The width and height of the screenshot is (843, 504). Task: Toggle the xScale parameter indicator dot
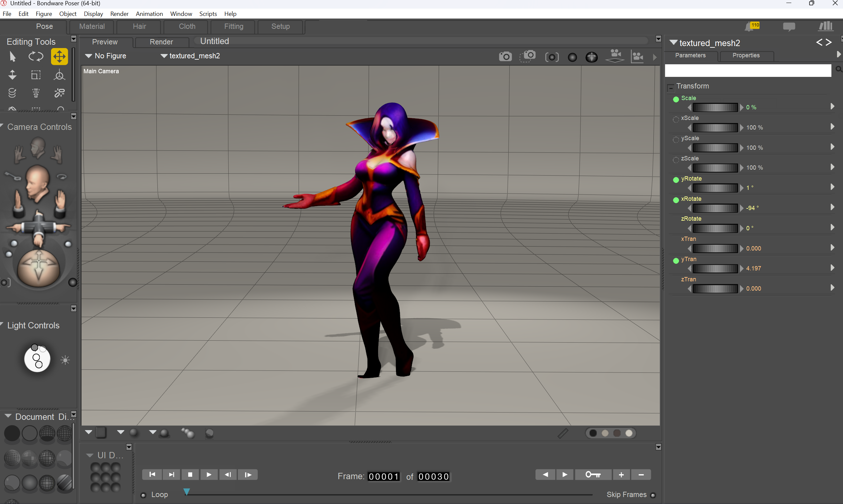pos(676,119)
